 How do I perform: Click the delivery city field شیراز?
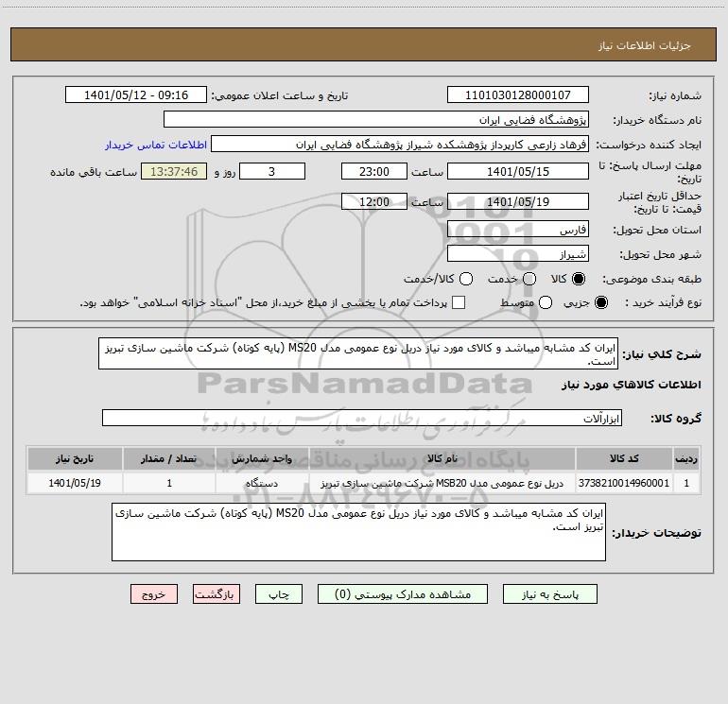(518, 254)
